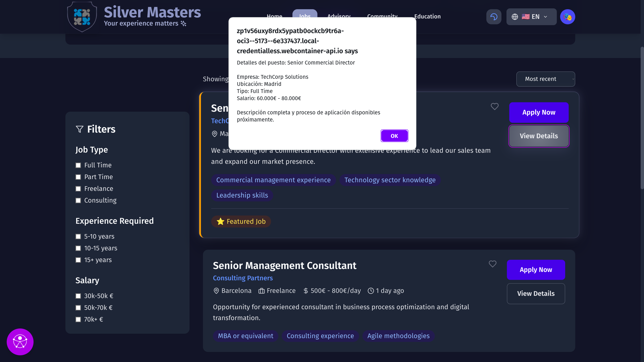Enable the Full Time job type filter
The width and height of the screenshot is (644, 362).
[78, 165]
